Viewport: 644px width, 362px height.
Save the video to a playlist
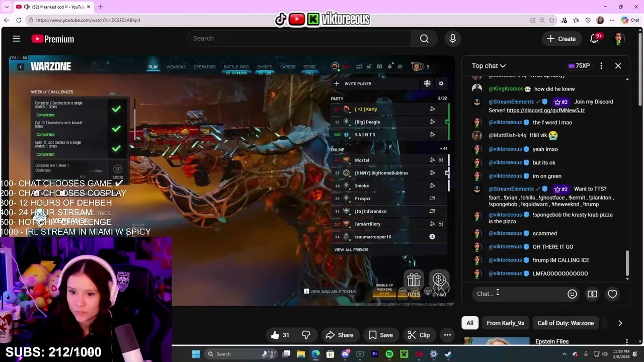pyautogui.click(x=380, y=335)
